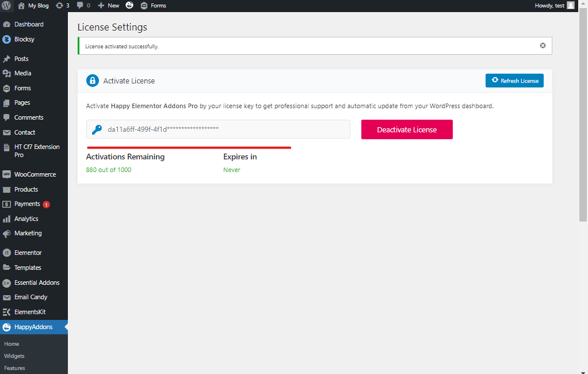Image resolution: width=588 pixels, height=374 pixels.
Task: Open the My Blog home icon
Action: 21,6
